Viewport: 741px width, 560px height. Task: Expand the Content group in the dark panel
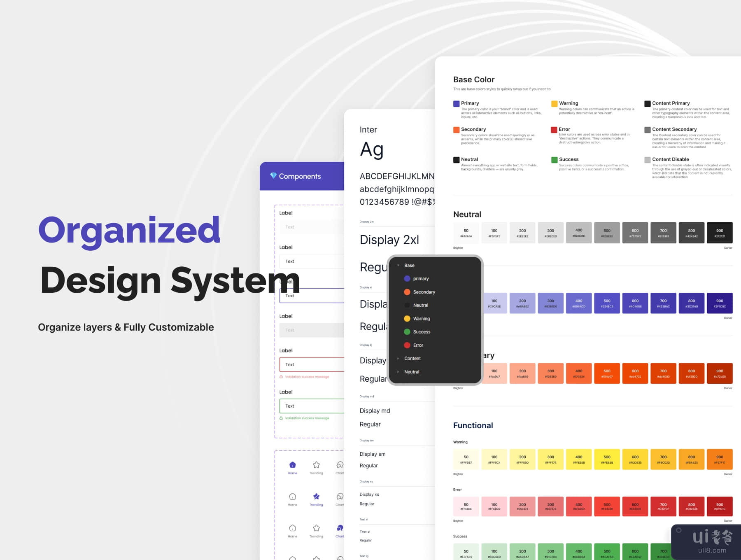(398, 359)
